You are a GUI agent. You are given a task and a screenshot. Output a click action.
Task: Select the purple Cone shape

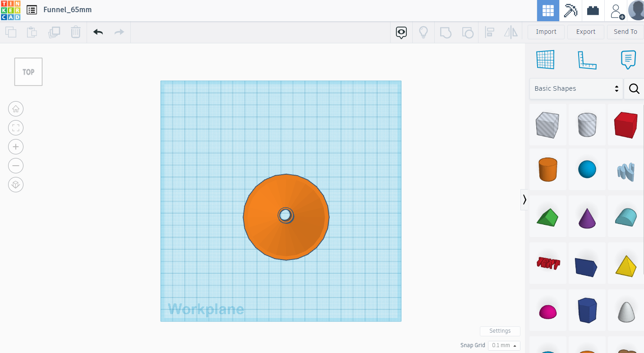tap(587, 217)
